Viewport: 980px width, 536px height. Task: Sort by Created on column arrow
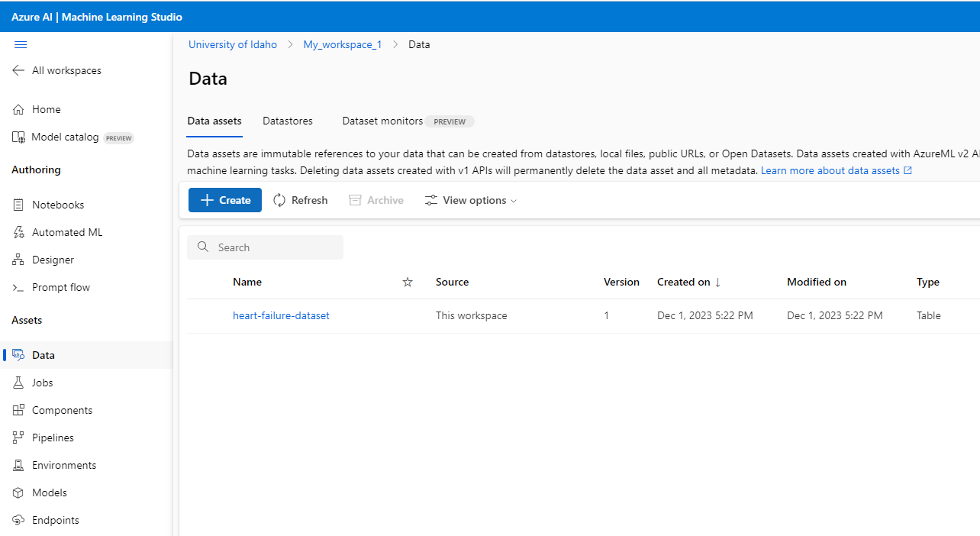pyautogui.click(x=717, y=282)
